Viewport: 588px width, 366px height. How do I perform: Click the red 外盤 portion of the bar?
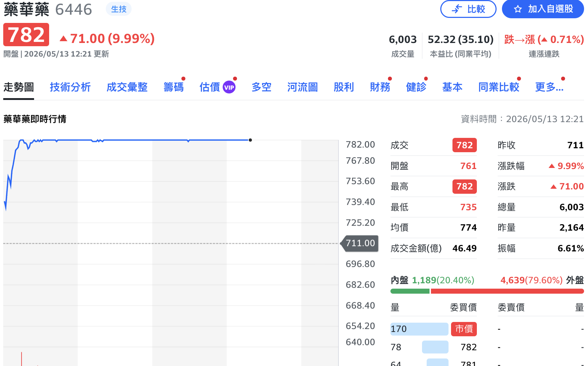pyautogui.click(x=507, y=291)
